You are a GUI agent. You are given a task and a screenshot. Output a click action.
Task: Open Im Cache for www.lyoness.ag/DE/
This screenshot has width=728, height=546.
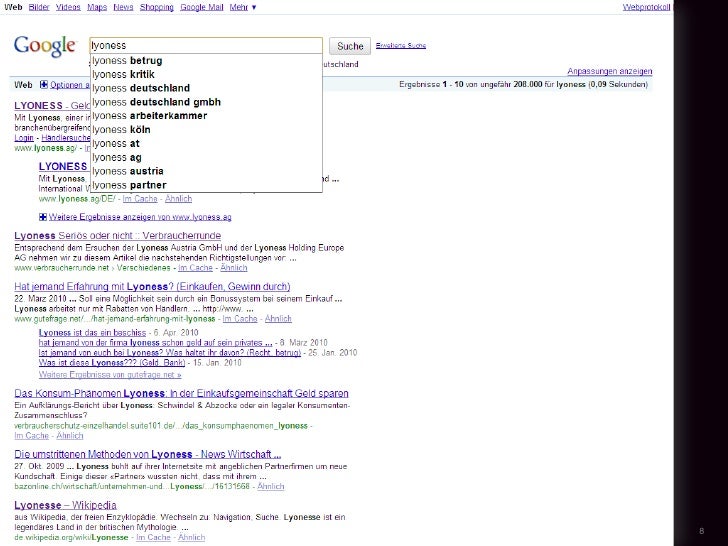(x=140, y=199)
